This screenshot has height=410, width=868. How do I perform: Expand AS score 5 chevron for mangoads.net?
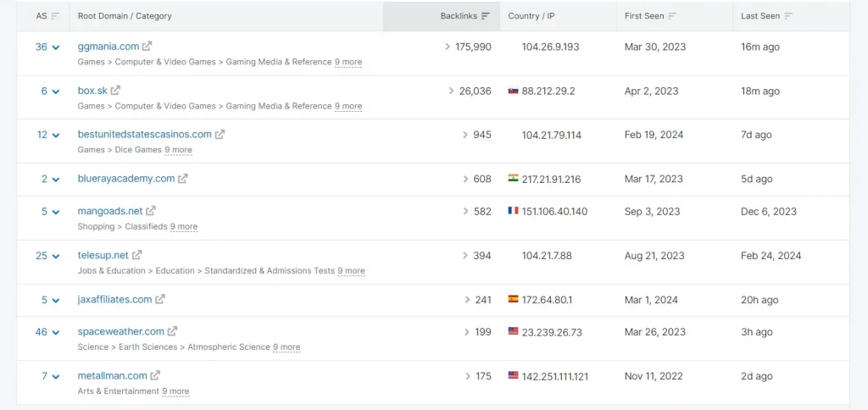coord(55,213)
